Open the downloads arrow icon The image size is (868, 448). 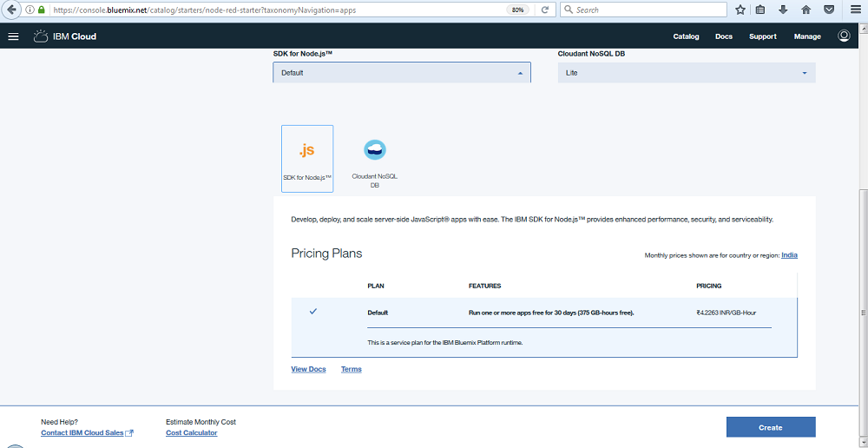[x=783, y=10]
